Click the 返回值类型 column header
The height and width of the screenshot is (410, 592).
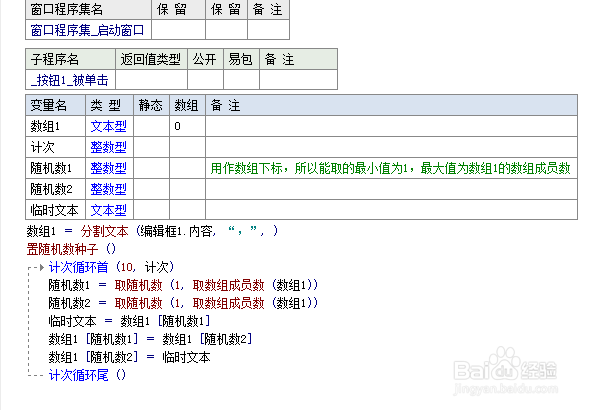pyautogui.click(x=151, y=59)
